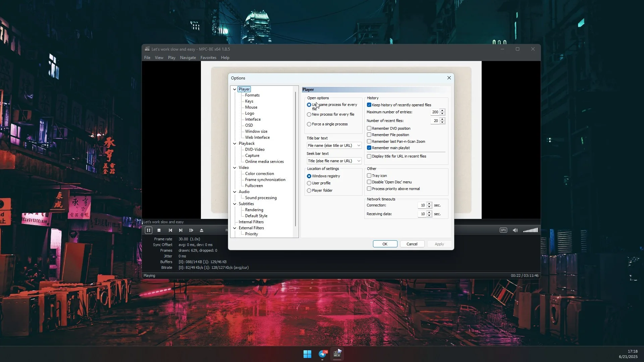The width and height of the screenshot is (644, 362).
Task: Select Formats in the options tree
Action: [252, 95]
